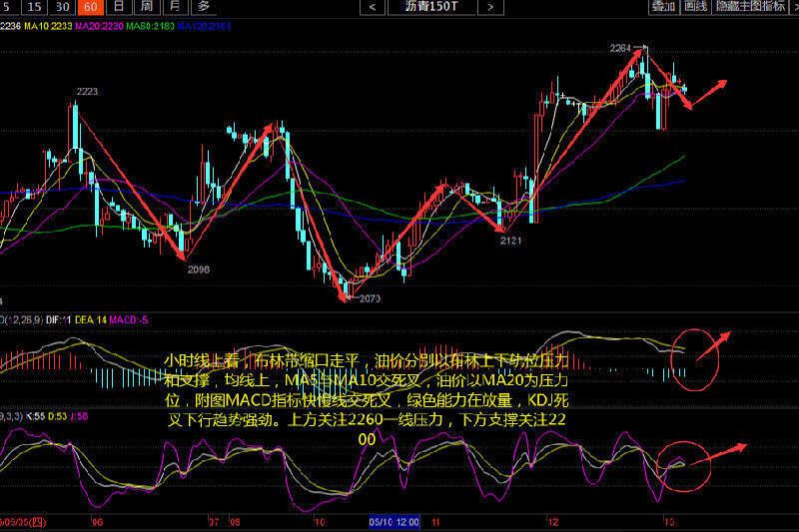Open the multi-period (多) view

click(x=203, y=7)
